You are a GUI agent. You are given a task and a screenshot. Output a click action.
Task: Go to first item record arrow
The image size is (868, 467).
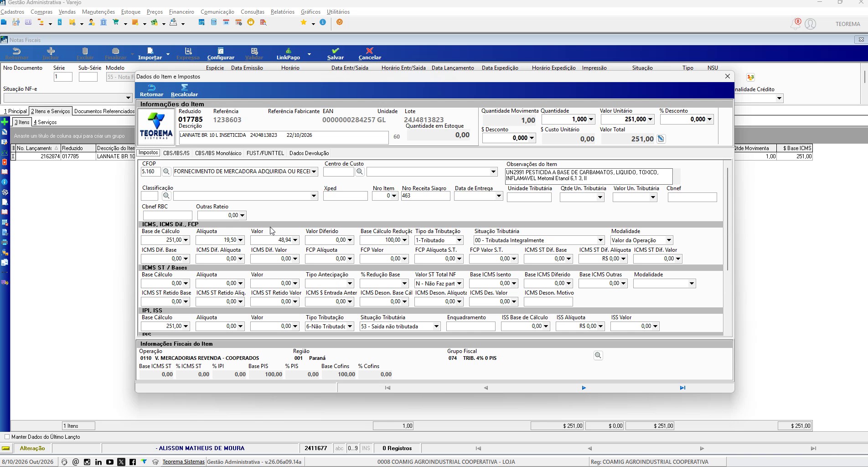(387, 388)
